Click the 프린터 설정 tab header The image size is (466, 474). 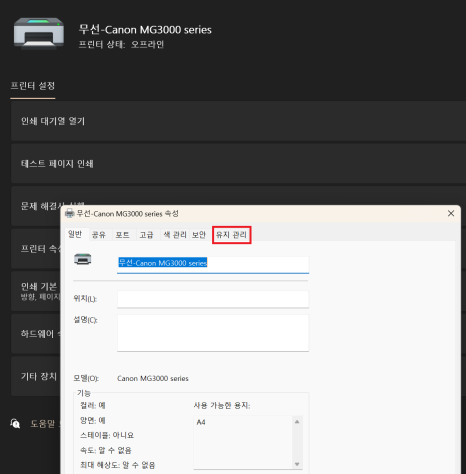click(x=33, y=86)
